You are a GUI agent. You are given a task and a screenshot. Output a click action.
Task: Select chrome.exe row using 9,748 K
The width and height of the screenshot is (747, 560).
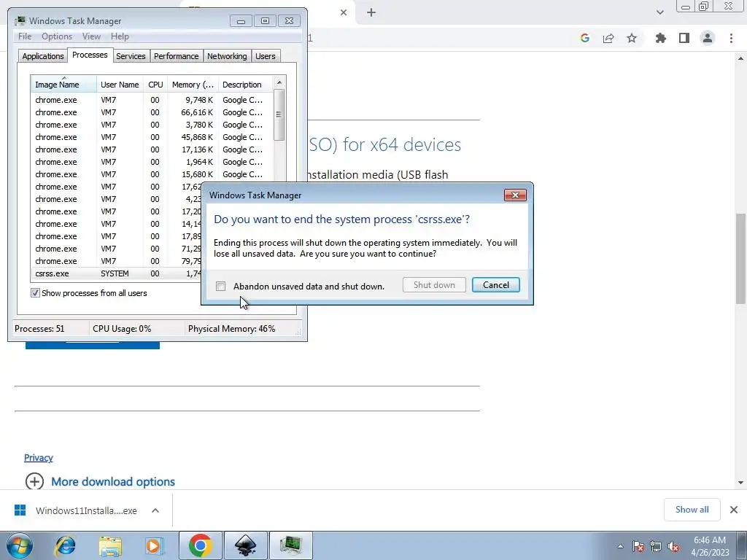(152, 100)
